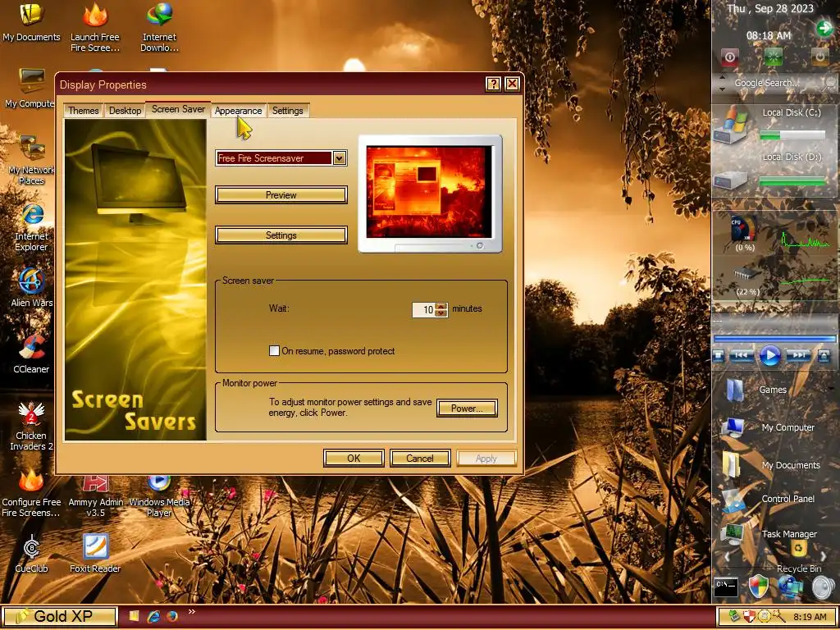The height and width of the screenshot is (630, 840).
Task: Launch Chicken Invaders 2 icon
Action: tap(31, 426)
